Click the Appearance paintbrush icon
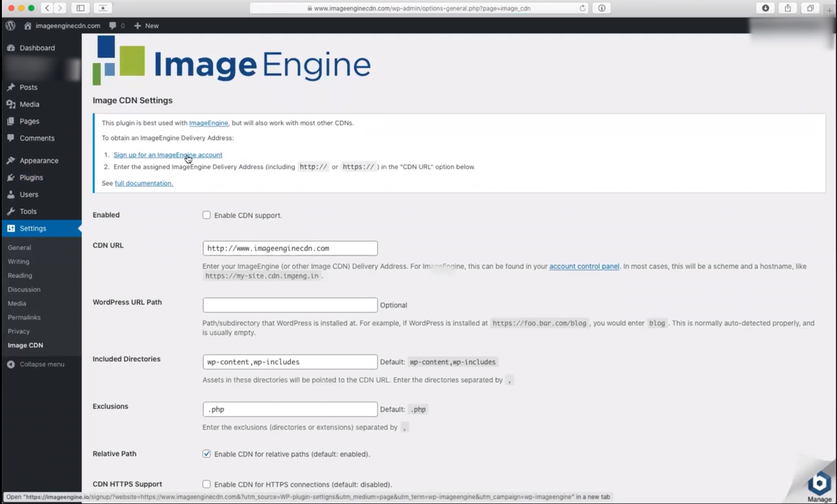 coord(11,161)
